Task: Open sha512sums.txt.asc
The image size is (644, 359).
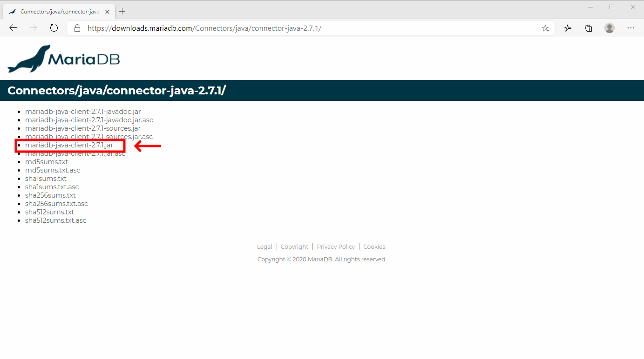Action: tap(56, 220)
